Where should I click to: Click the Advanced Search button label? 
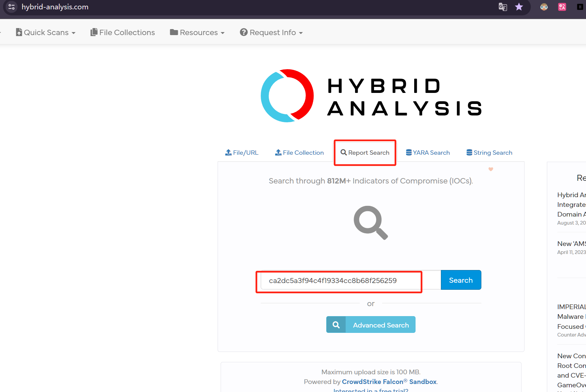381,325
